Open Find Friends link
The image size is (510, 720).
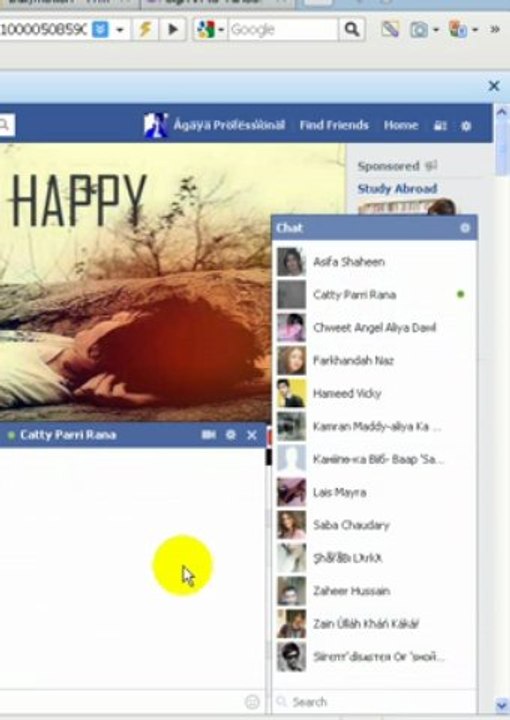point(334,125)
